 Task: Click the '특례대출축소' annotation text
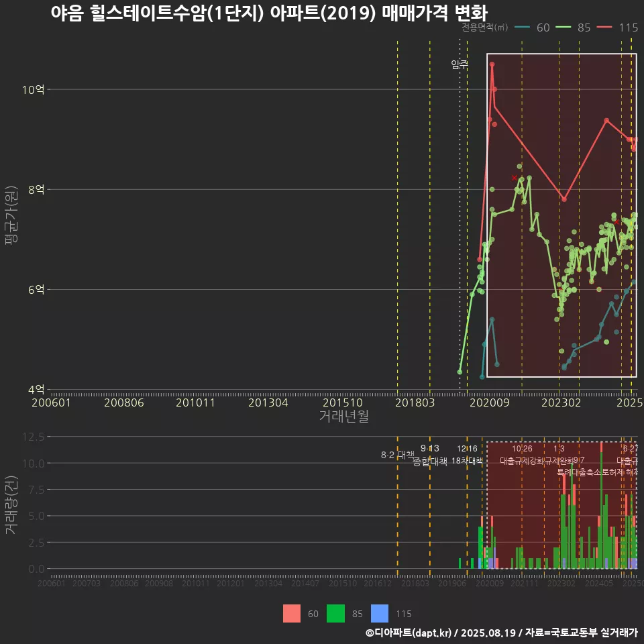pyautogui.click(x=579, y=472)
